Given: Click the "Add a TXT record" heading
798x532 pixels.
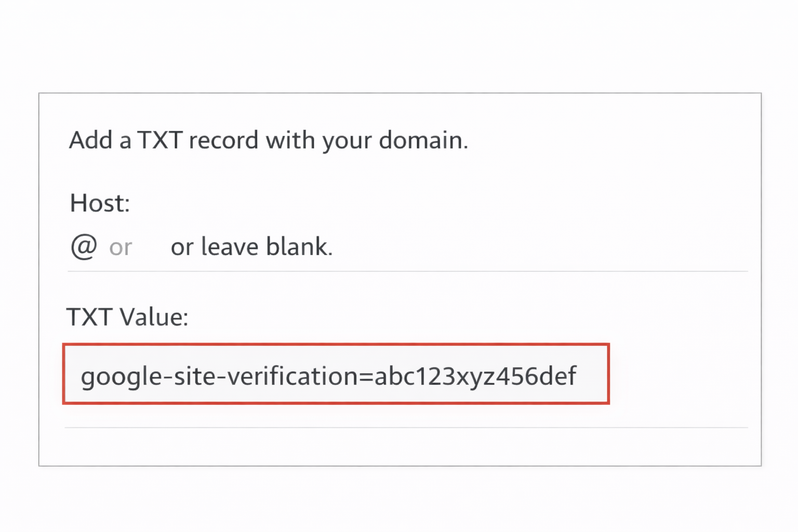Looking at the screenshot, I should [268, 140].
